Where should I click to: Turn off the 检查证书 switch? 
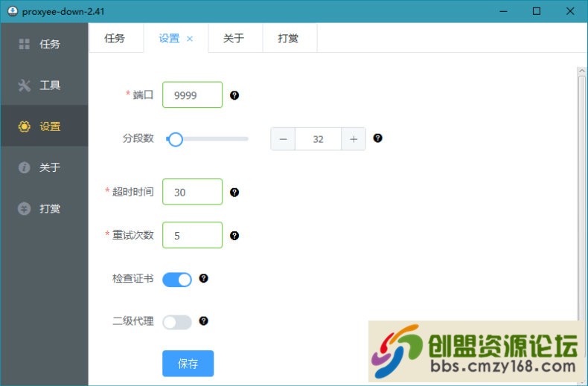177,280
